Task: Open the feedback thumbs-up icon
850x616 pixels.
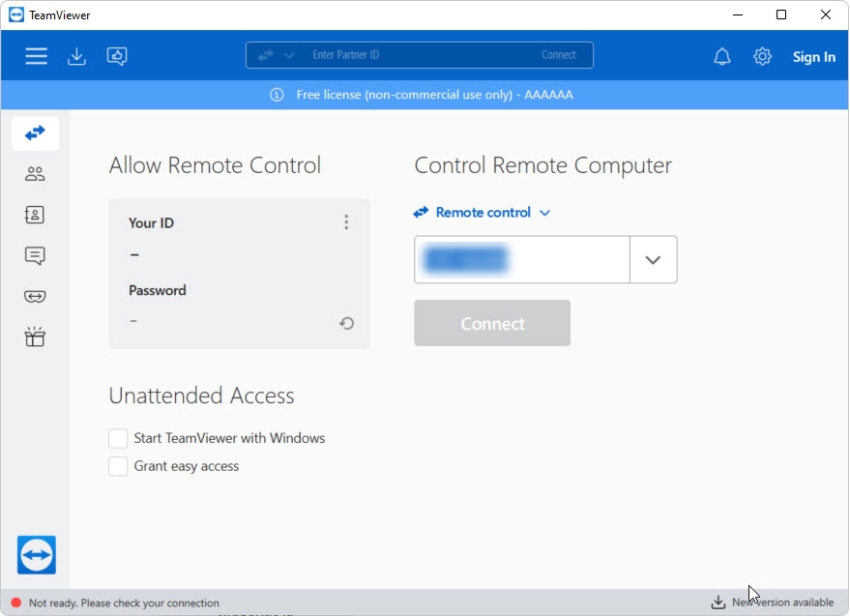Action: click(x=117, y=56)
